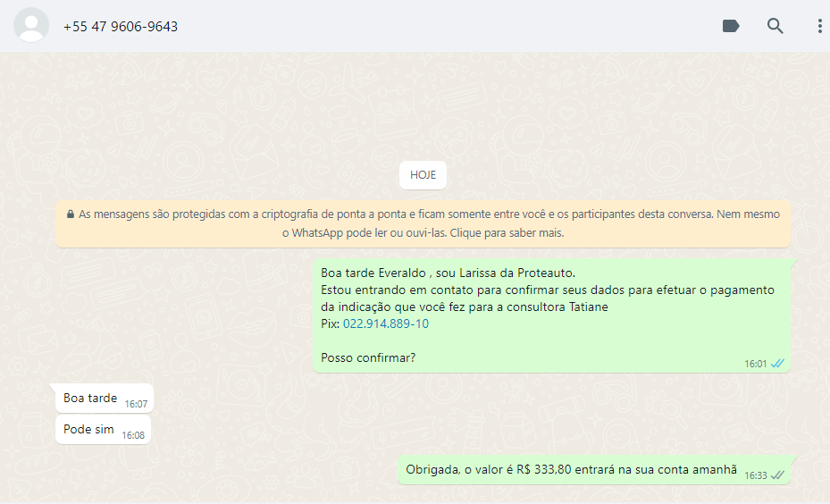Click the HOJE date chip
The image size is (830, 504).
pyautogui.click(x=423, y=175)
